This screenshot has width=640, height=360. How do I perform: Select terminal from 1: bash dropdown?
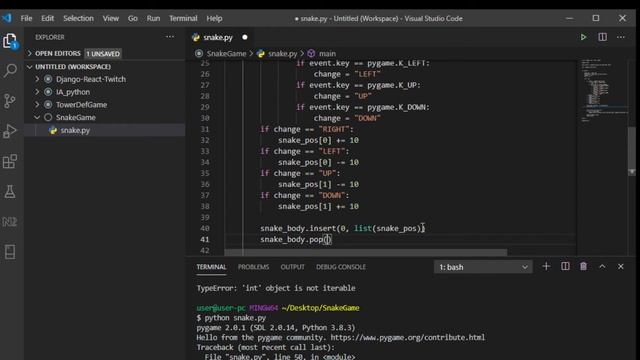(x=483, y=267)
